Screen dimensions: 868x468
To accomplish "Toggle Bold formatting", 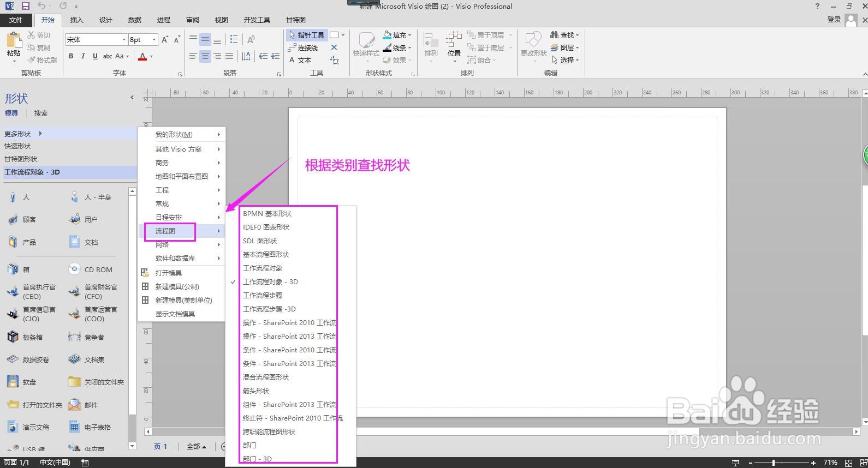I will tap(71, 56).
